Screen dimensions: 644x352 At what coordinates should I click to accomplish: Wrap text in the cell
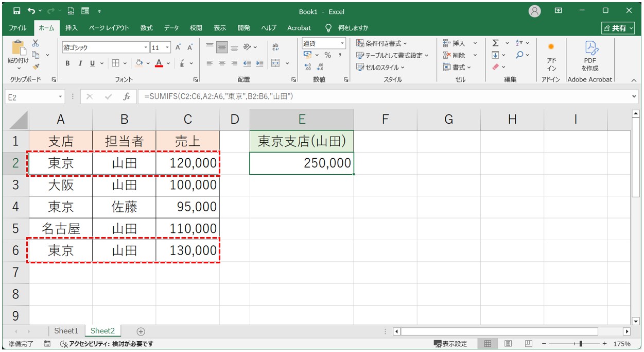pos(275,47)
